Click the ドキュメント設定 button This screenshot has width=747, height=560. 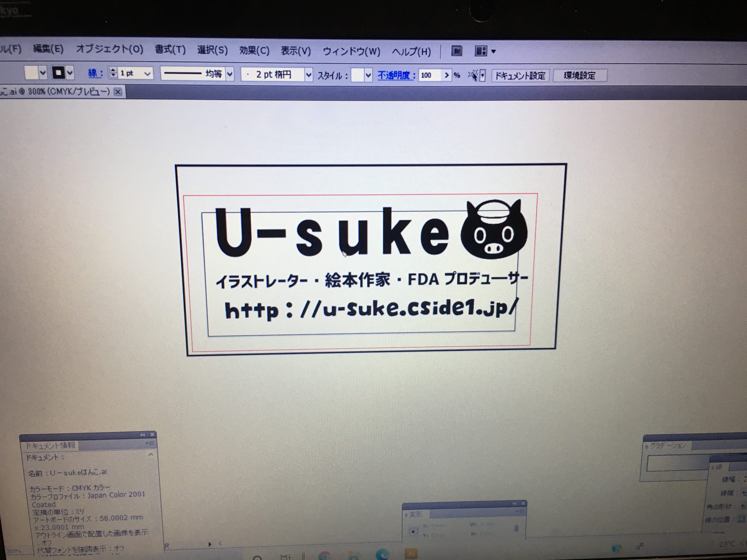520,76
